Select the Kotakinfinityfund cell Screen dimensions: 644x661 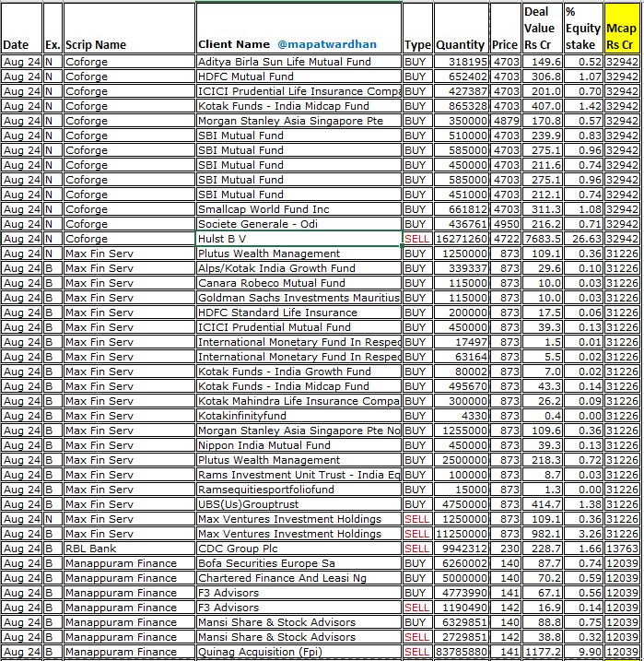pyautogui.click(x=299, y=416)
